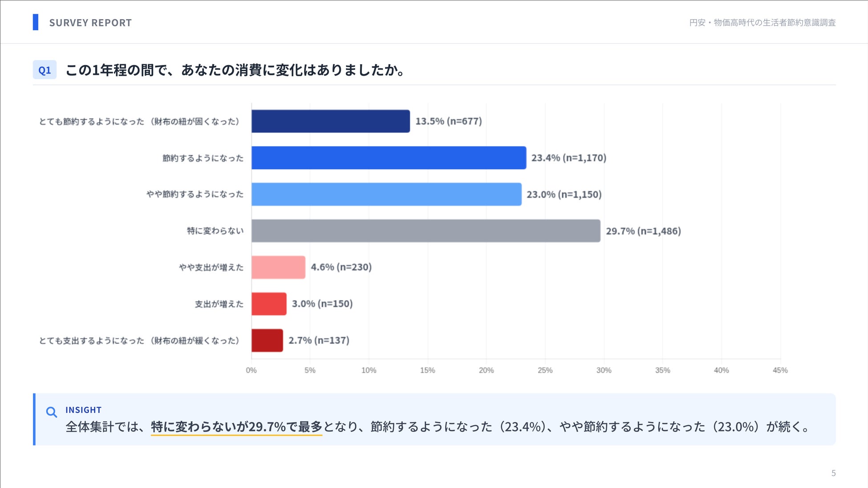
Task: Click the 30% axis tick label
Action: coord(604,370)
